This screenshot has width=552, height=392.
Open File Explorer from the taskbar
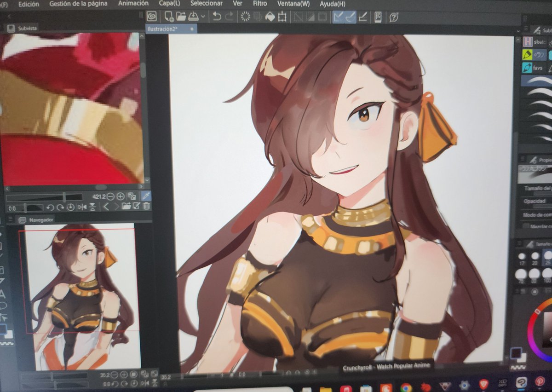[326, 389]
